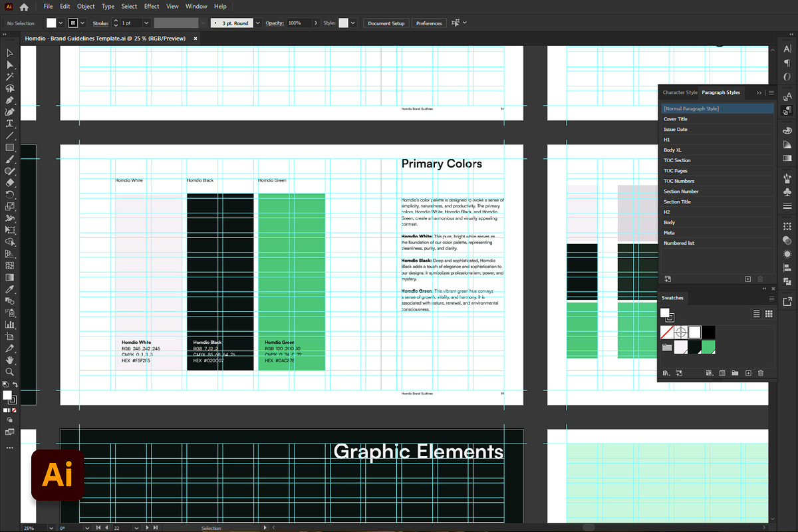Screen dimensions: 798x532
Task: Click New Color Group folder icon in Swatches
Action: (x=735, y=373)
